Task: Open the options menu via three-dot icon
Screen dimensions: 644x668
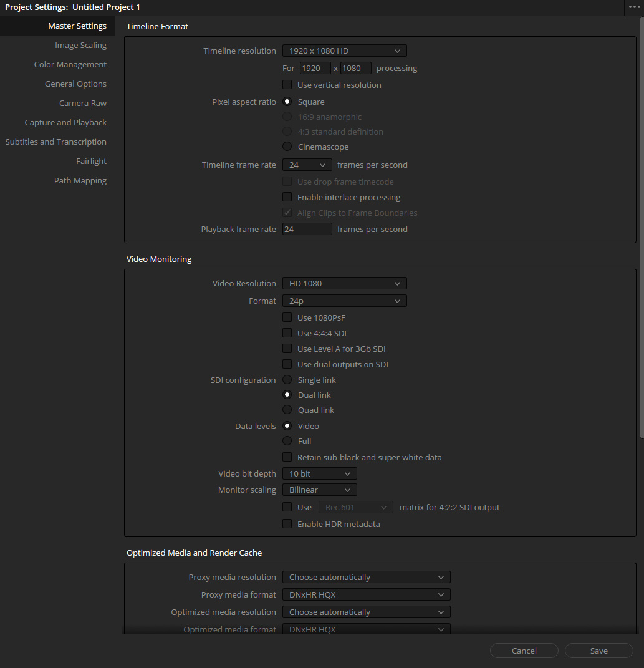Action: pos(635,7)
